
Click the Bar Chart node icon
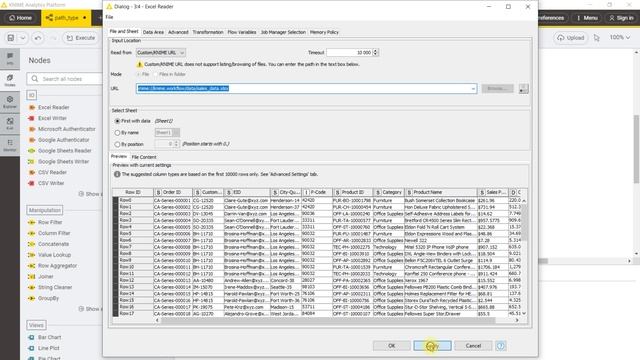(x=31, y=338)
